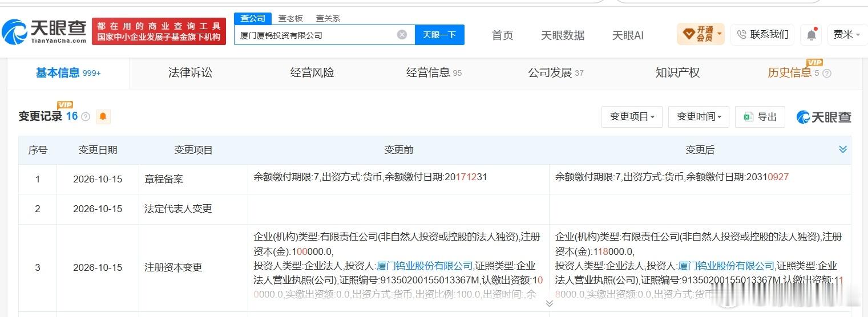Switch to the 查关系 search tab
Screen dimensions: 868x317
click(x=328, y=18)
